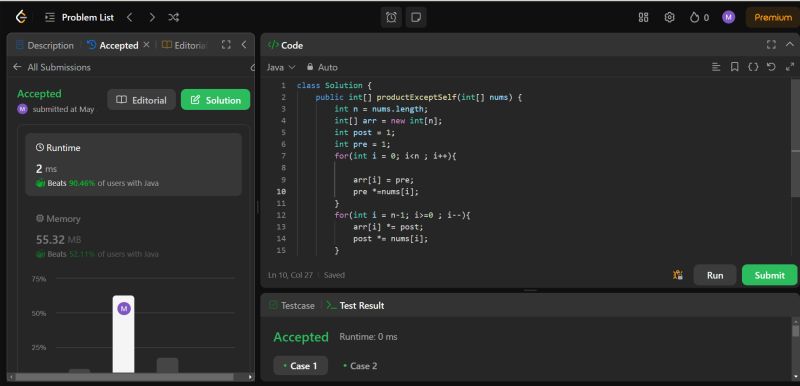800x386 pixels.
Task: Open the Editorial button beside Solution
Action: [x=141, y=100]
